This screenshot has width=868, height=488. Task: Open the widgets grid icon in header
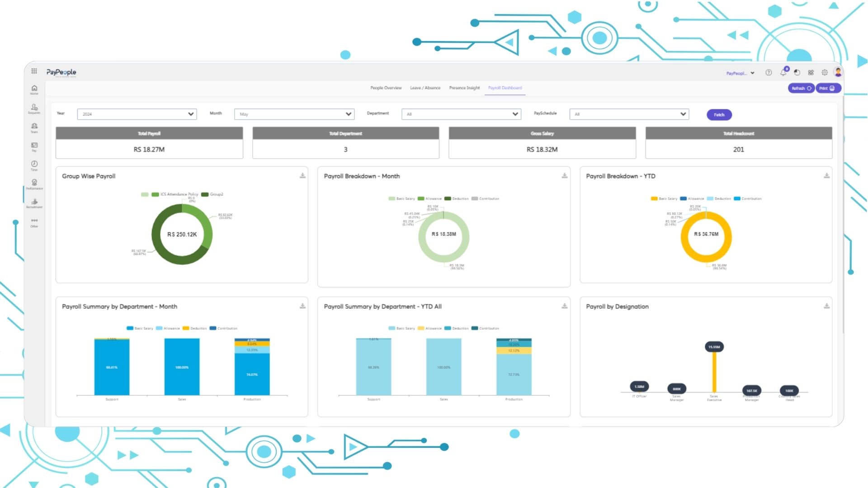(x=811, y=73)
